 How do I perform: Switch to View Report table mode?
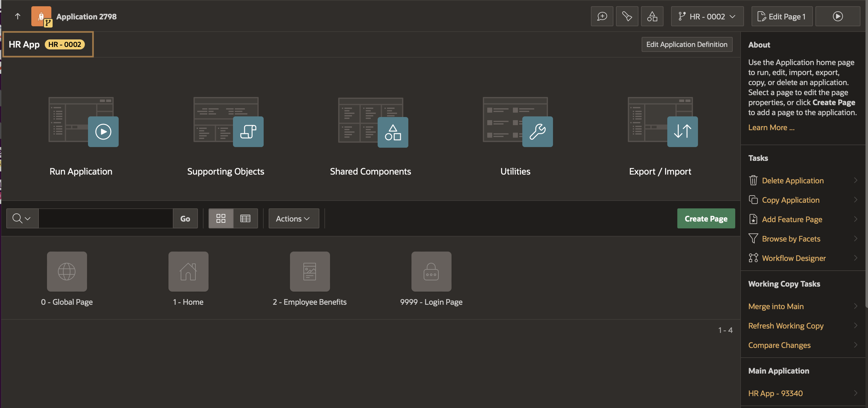pos(245,218)
